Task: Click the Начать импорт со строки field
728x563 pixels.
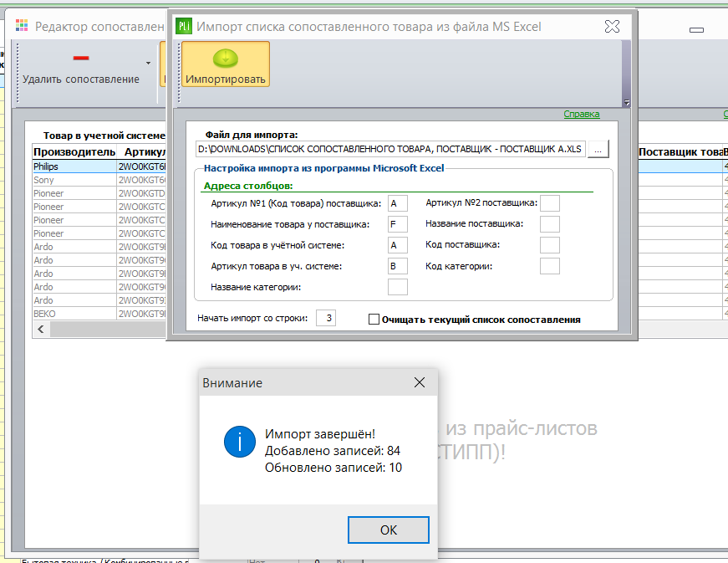Action: 326,318
